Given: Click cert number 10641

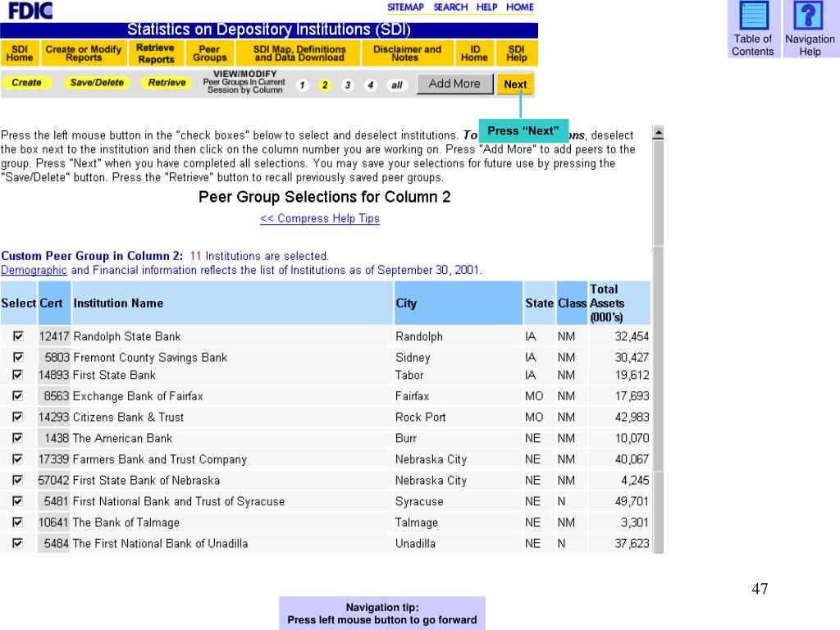Looking at the screenshot, I should pyautogui.click(x=54, y=523).
